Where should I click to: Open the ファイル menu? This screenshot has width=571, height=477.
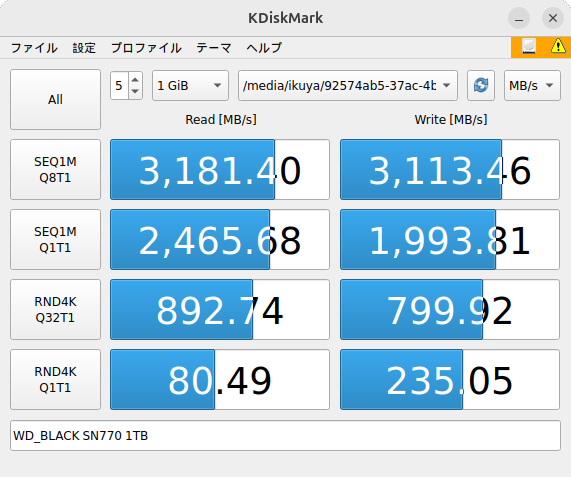tap(34, 48)
